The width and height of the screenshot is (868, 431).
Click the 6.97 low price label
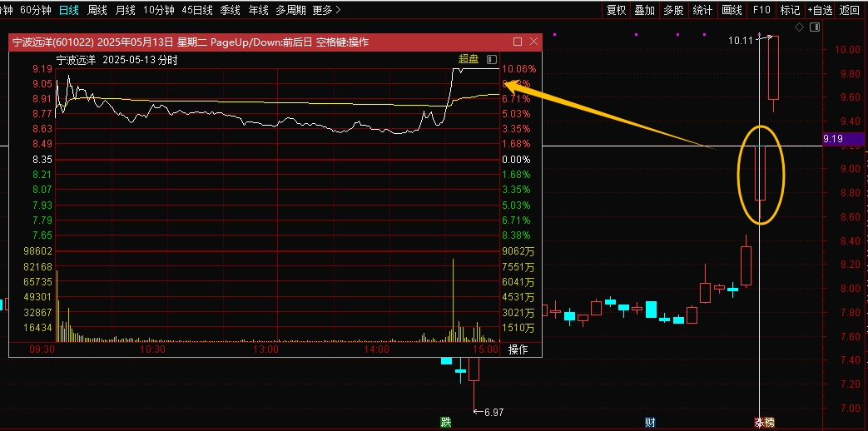[494, 412]
